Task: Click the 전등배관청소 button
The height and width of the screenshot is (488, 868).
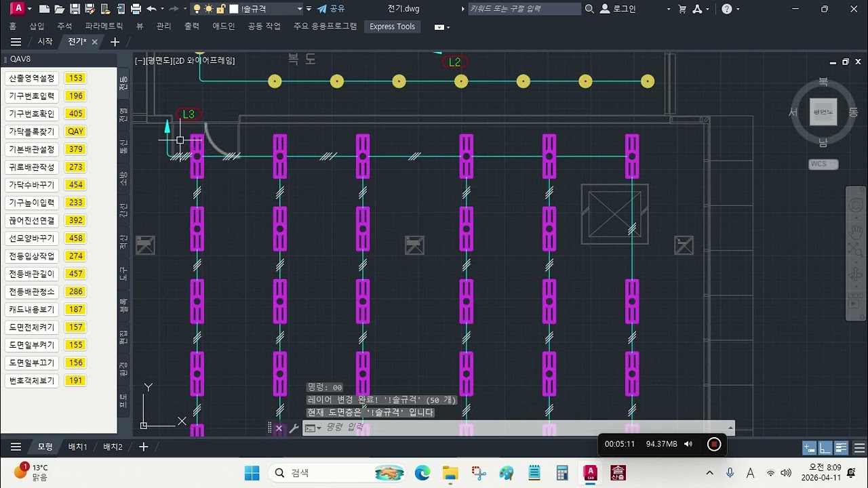Action: tap(31, 291)
